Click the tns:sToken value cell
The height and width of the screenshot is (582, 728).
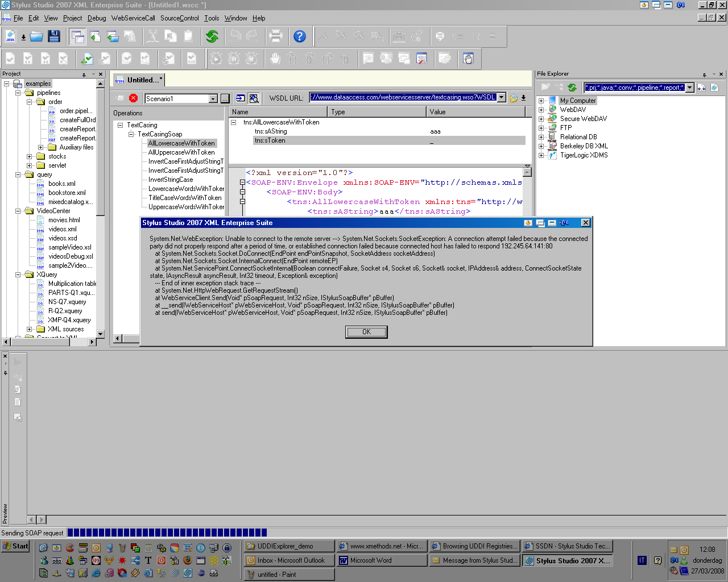coord(476,140)
